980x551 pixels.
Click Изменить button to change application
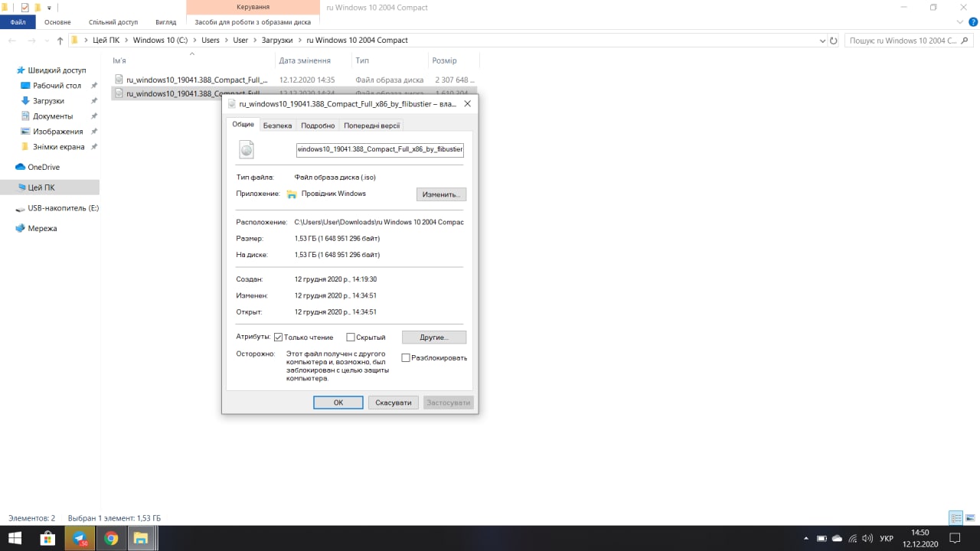click(x=441, y=194)
